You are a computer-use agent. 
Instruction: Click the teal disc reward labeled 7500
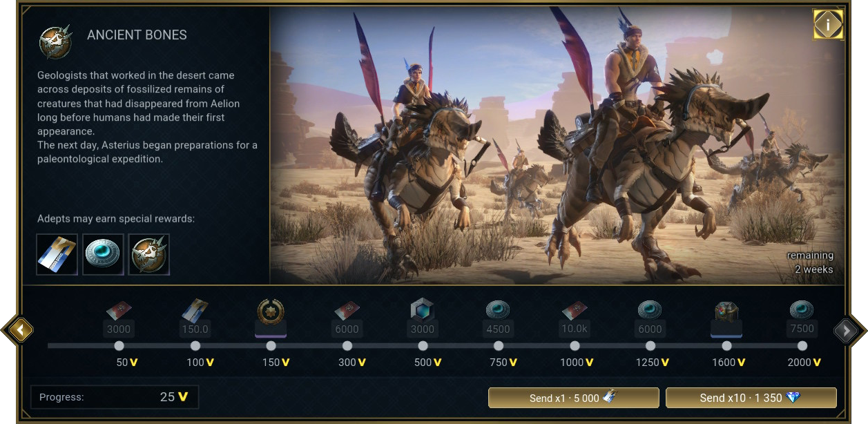coord(802,318)
